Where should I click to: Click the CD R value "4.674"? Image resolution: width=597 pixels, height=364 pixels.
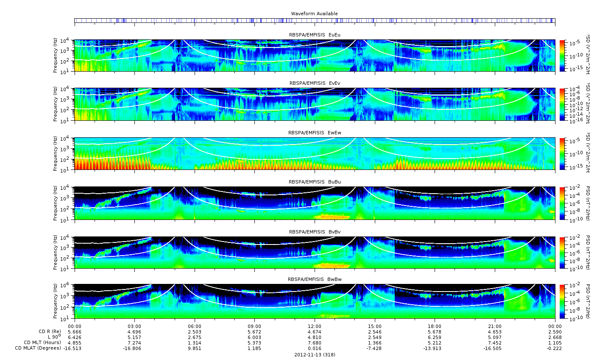[315, 331]
